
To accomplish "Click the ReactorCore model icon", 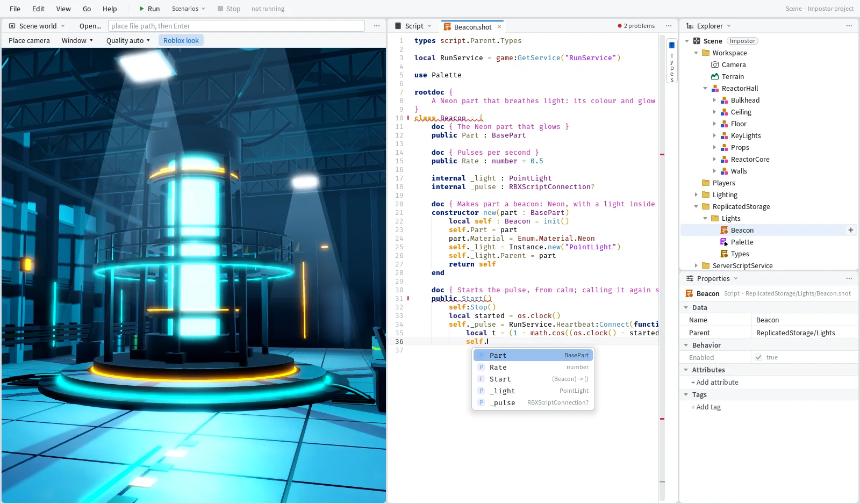I will pyautogui.click(x=724, y=159).
